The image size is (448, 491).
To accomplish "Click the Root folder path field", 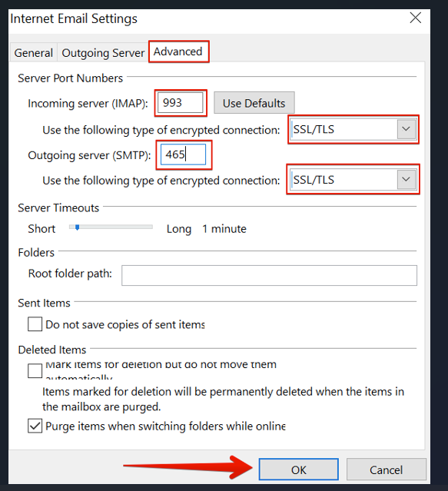I will [269, 275].
